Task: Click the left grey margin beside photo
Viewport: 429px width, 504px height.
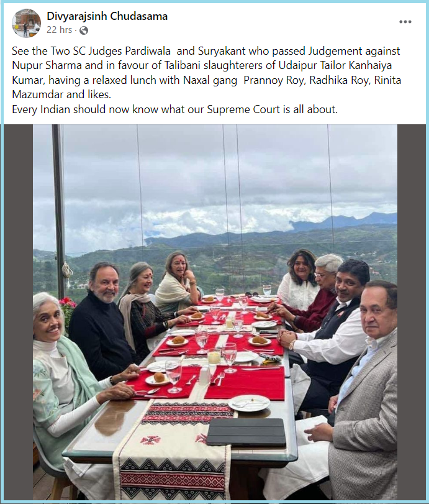Action: tap(18, 312)
